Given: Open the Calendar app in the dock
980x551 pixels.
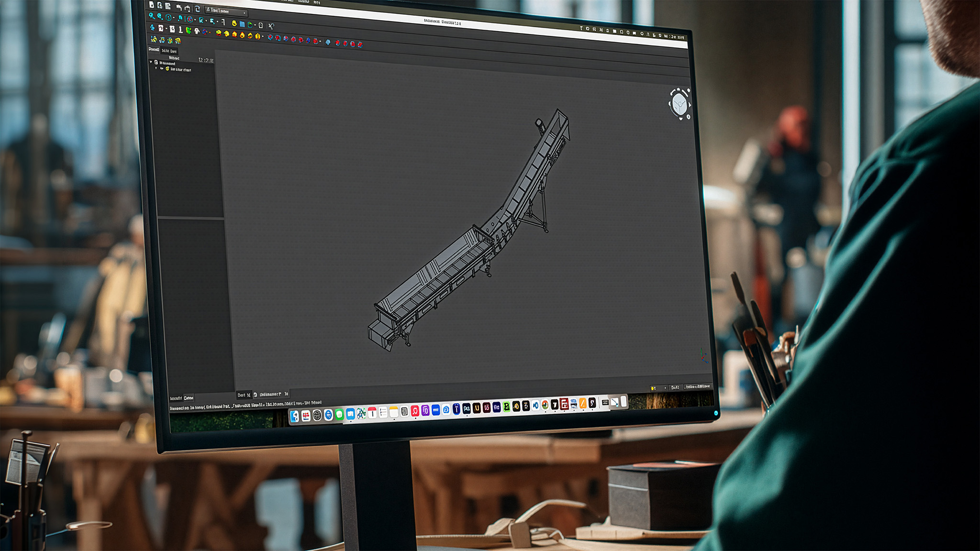Looking at the screenshot, I should (x=372, y=413).
